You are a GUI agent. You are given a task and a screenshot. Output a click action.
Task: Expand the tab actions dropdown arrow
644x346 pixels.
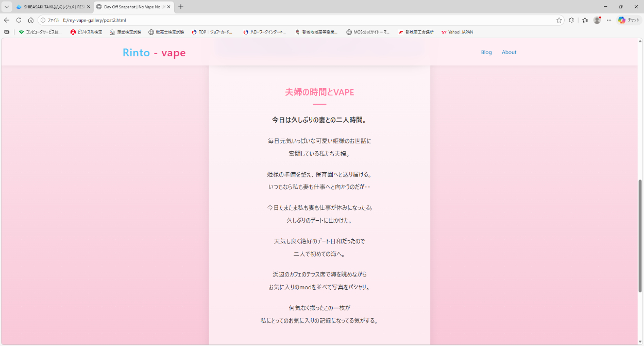pos(7,7)
